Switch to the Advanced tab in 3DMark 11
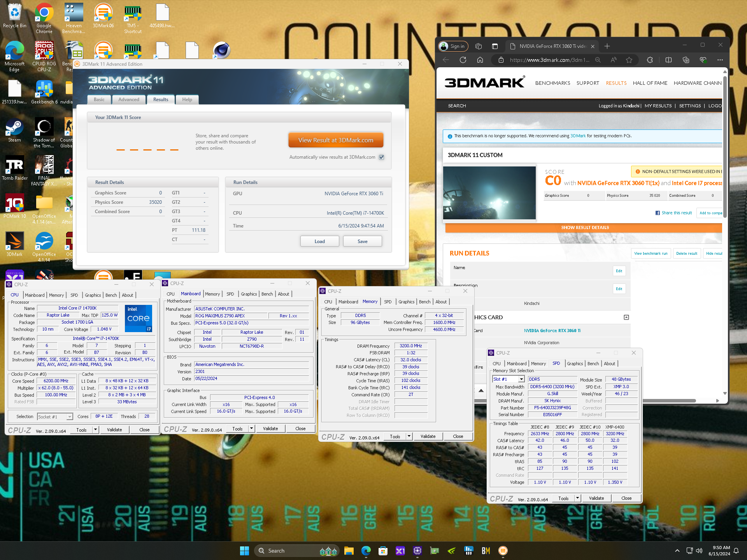Viewport: 747px width, 560px height. 129,100
